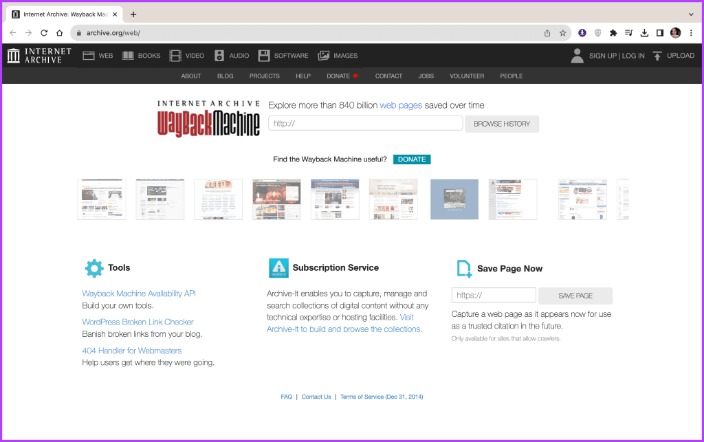Viewport: 704px width, 442px height.
Task: Open the Web section icon
Action: pos(88,56)
